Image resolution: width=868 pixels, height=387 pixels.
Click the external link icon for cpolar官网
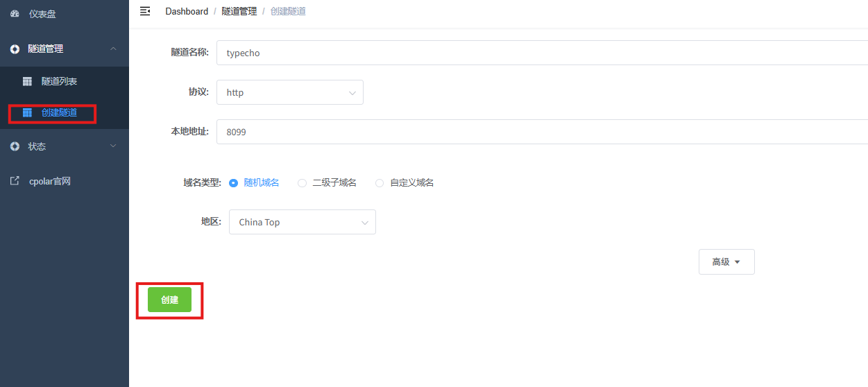point(15,181)
